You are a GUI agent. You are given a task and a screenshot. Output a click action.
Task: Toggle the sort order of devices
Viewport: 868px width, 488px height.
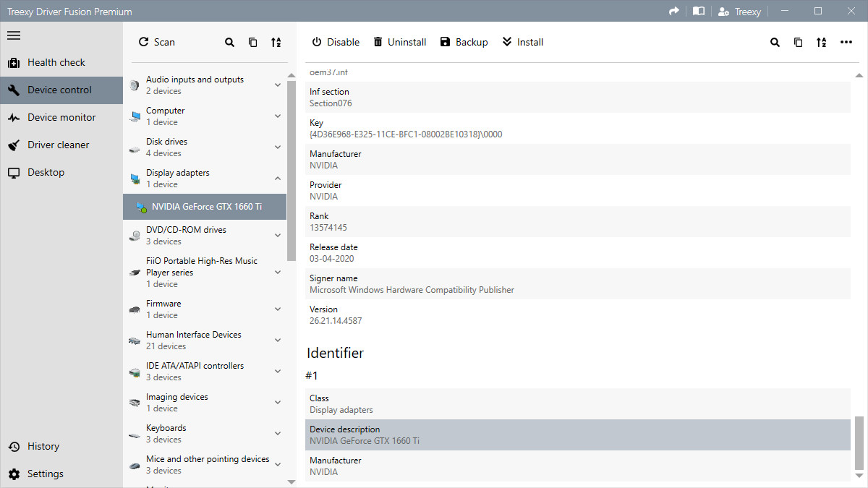pos(276,42)
